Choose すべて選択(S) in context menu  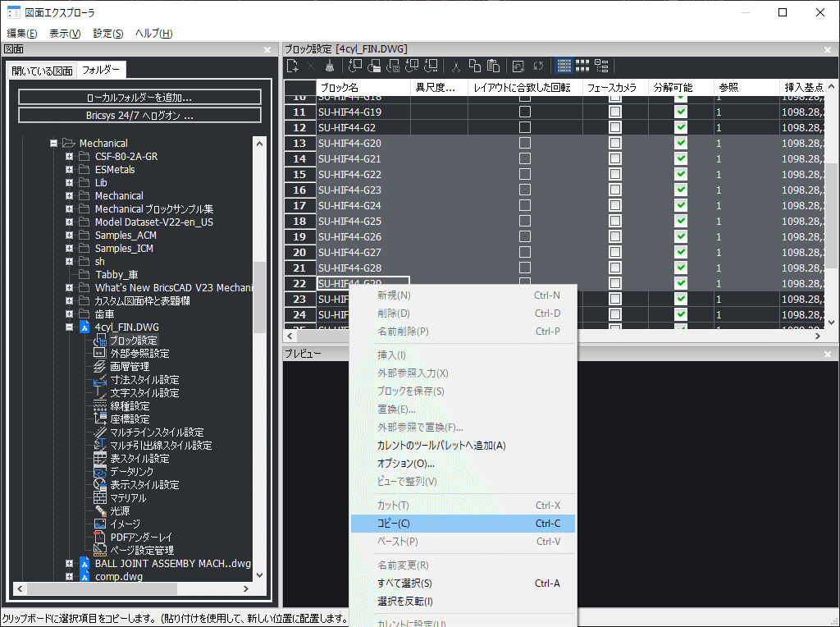click(463, 584)
